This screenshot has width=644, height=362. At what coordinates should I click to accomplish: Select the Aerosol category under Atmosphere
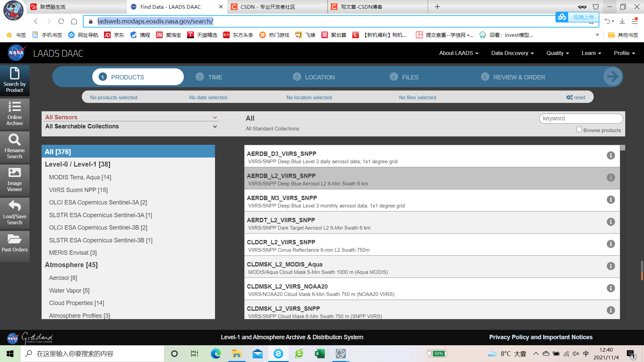point(63,278)
